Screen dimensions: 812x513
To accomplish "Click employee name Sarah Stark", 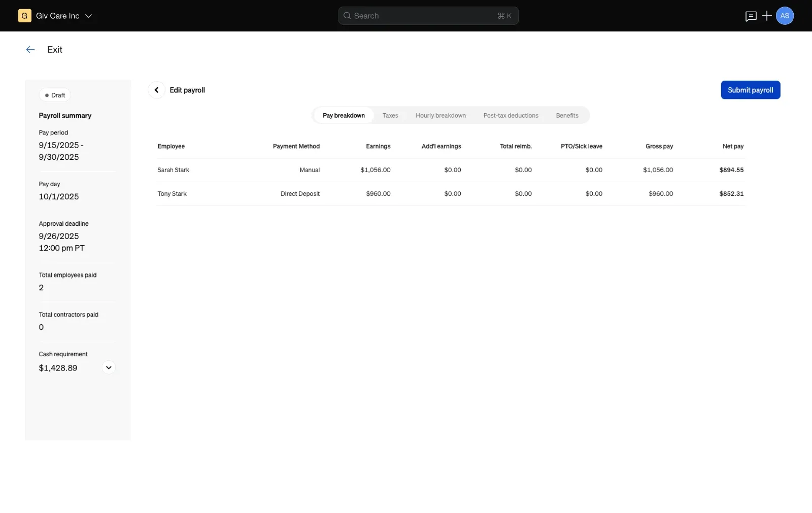I will click(173, 170).
